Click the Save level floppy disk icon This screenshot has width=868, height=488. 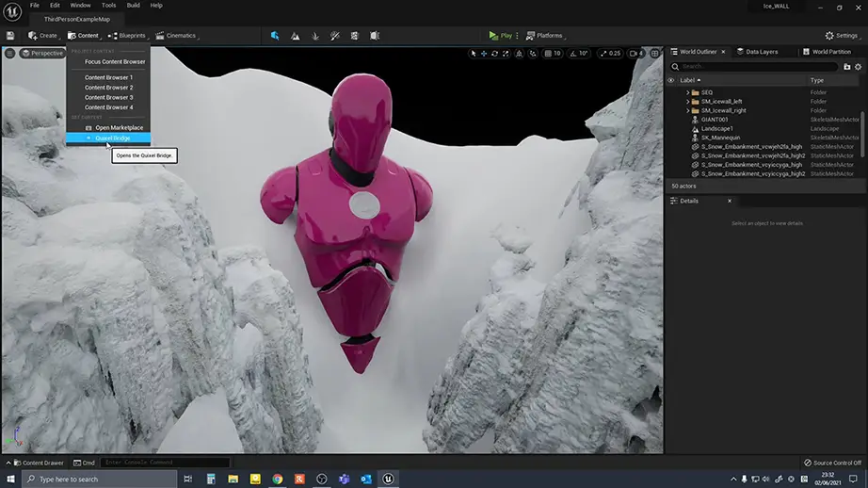coord(10,36)
